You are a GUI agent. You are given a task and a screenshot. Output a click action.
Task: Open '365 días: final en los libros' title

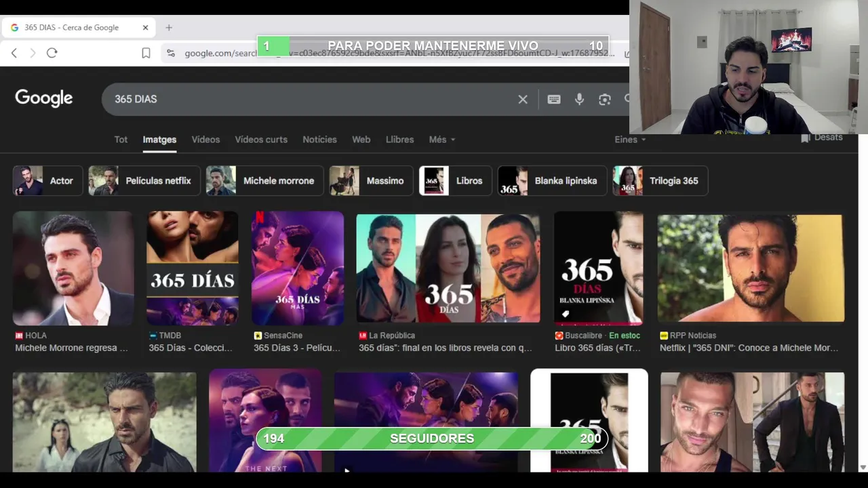(x=446, y=348)
